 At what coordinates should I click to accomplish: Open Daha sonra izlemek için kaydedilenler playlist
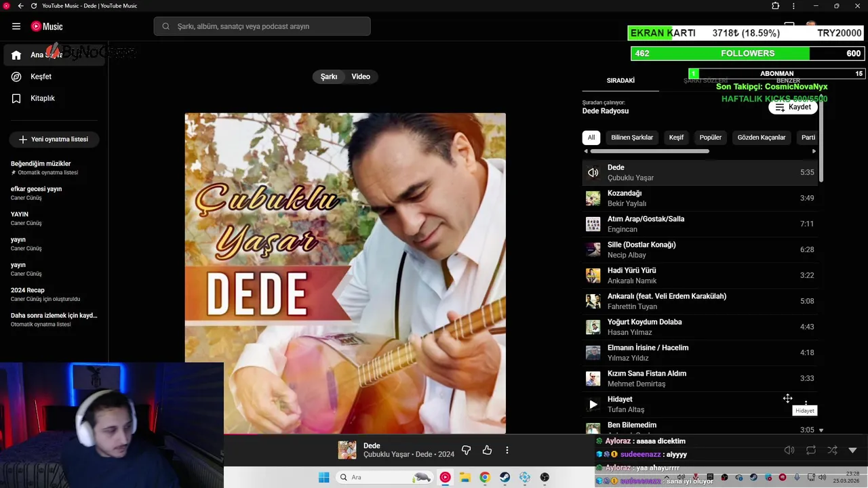pyautogui.click(x=54, y=319)
